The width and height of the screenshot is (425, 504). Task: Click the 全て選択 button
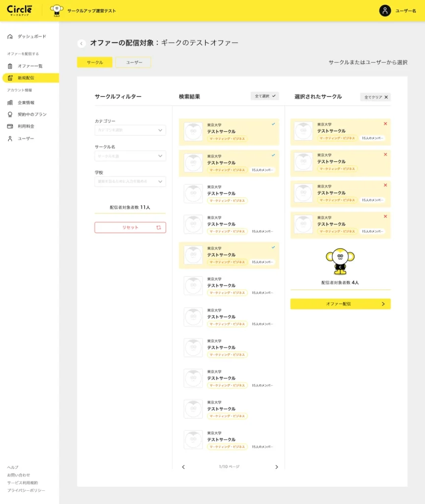click(x=265, y=96)
